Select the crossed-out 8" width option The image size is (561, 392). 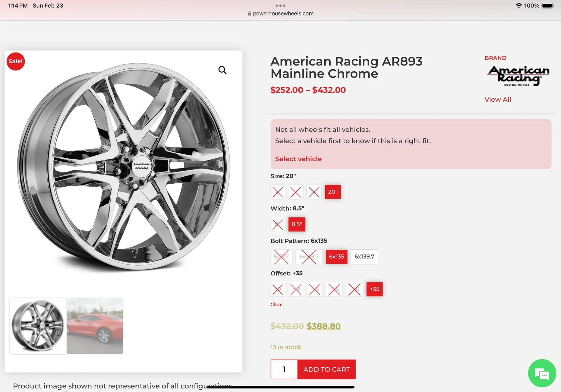tap(278, 224)
